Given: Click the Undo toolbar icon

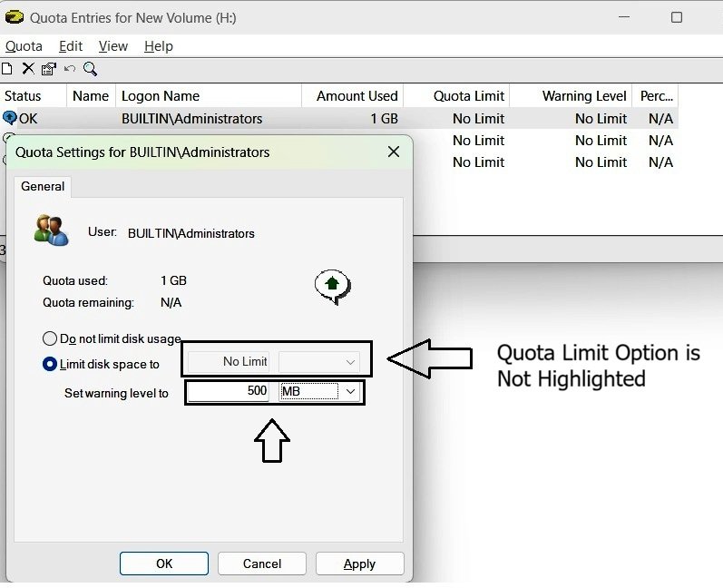Looking at the screenshot, I should coord(70,69).
